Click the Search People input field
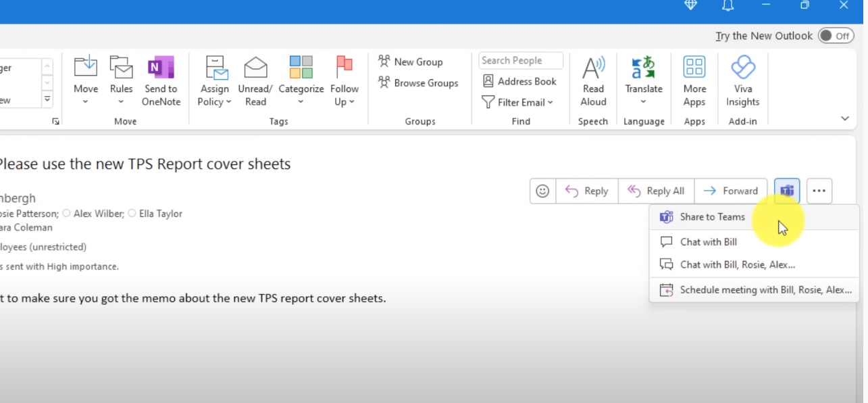 [x=520, y=61]
